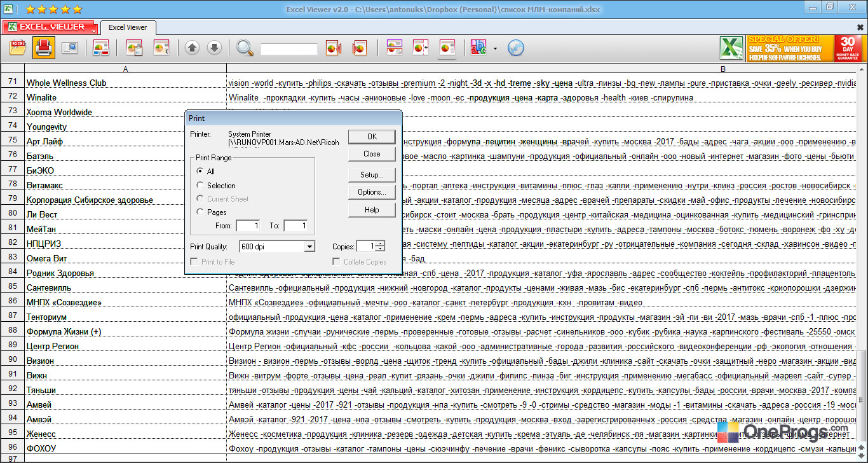The image size is (868, 463).
Task: Decrease copies with the down spinner arrow
Action: tap(380, 249)
